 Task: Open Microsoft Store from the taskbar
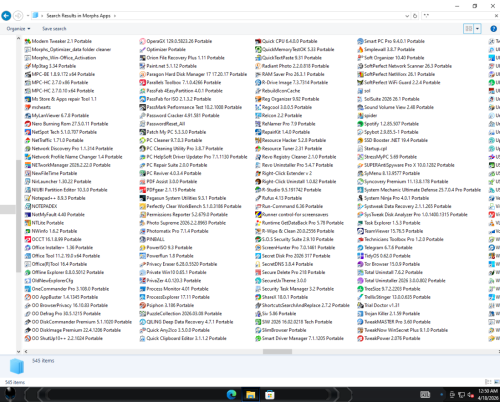coord(270,395)
